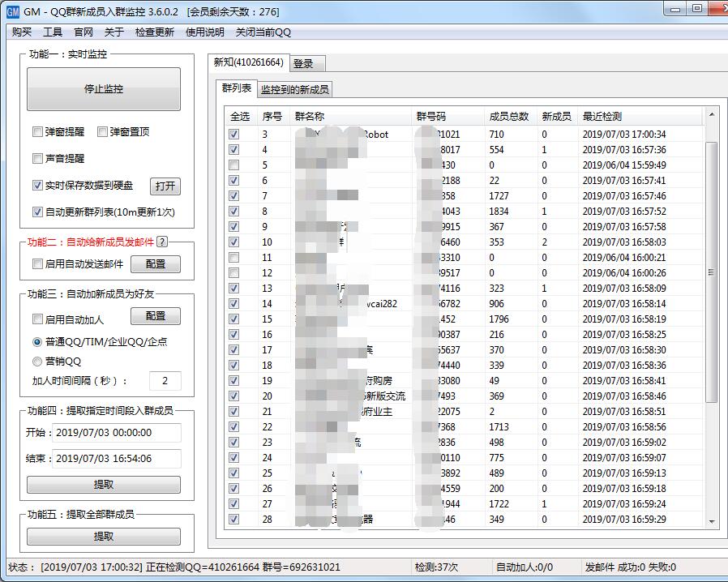Click the question mark help icon beside 功能二
This screenshot has height=582, width=728.
(x=162, y=242)
